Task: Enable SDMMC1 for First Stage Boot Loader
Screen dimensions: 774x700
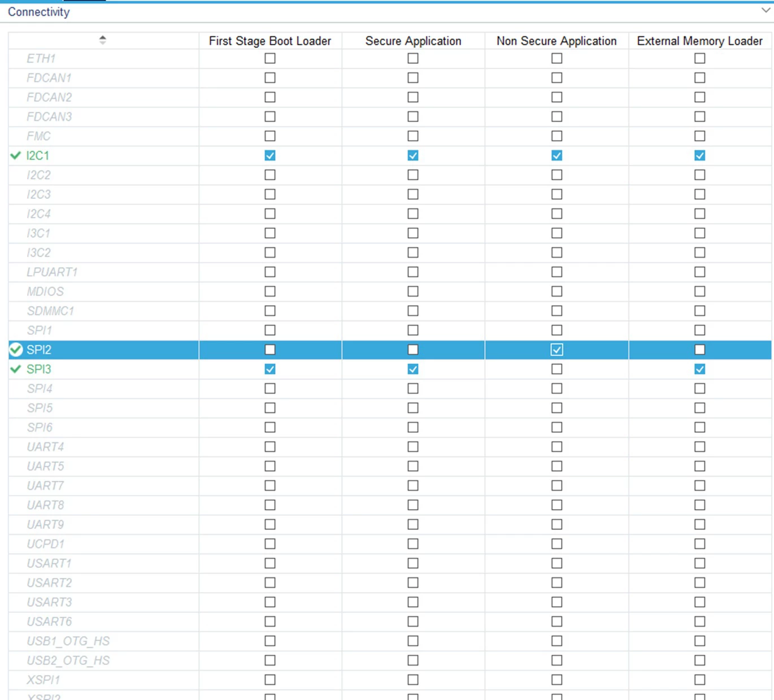Action: point(270,311)
